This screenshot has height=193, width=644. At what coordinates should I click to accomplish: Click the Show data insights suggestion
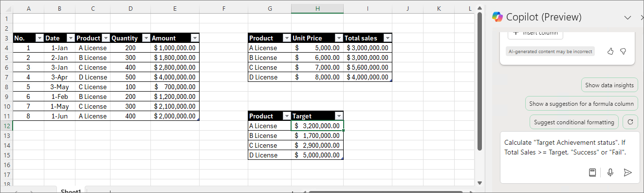tap(609, 85)
